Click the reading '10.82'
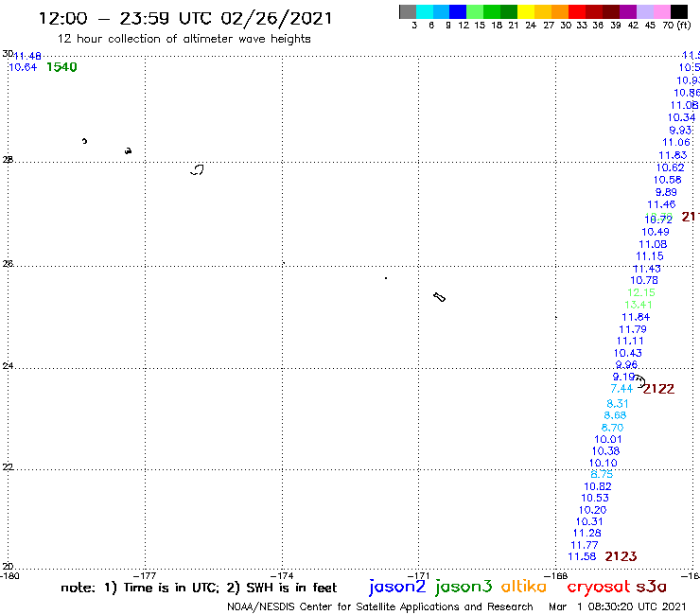 (x=597, y=486)
